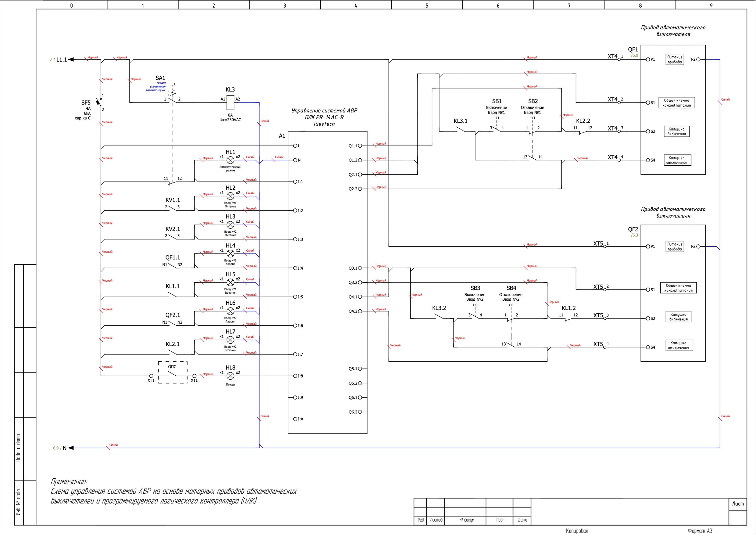Click the SB1 push-button contact symbol
756x534 pixels.
tap(496, 129)
